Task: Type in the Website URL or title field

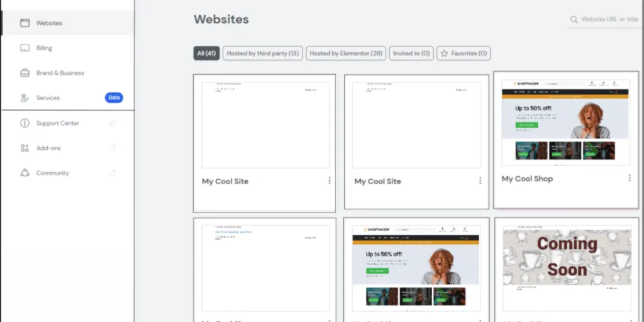Action: point(610,19)
